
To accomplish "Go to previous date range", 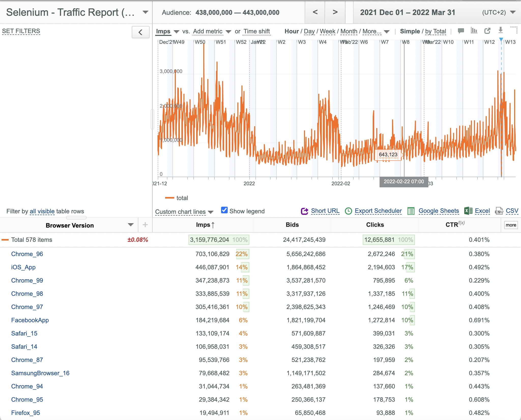I will pyautogui.click(x=315, y=12).
